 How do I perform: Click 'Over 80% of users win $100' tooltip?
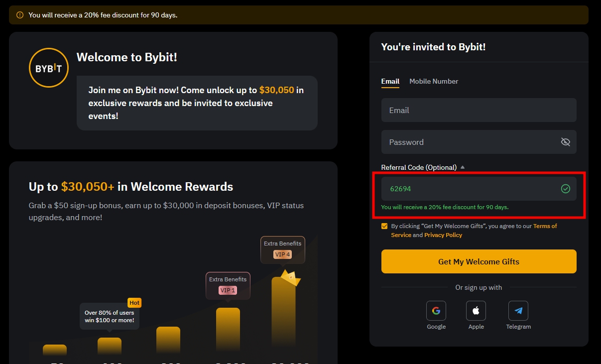coord(109,316)
